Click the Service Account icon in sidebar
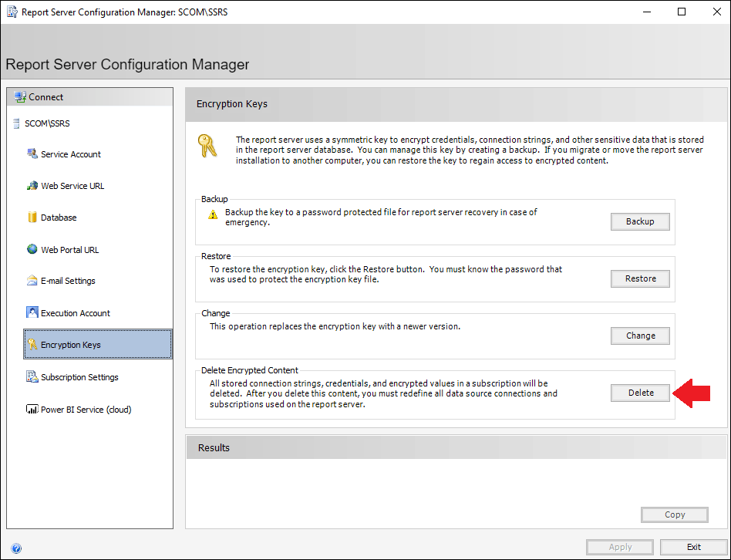The width and height of the screenshot is (731, 560). point(32,154)
